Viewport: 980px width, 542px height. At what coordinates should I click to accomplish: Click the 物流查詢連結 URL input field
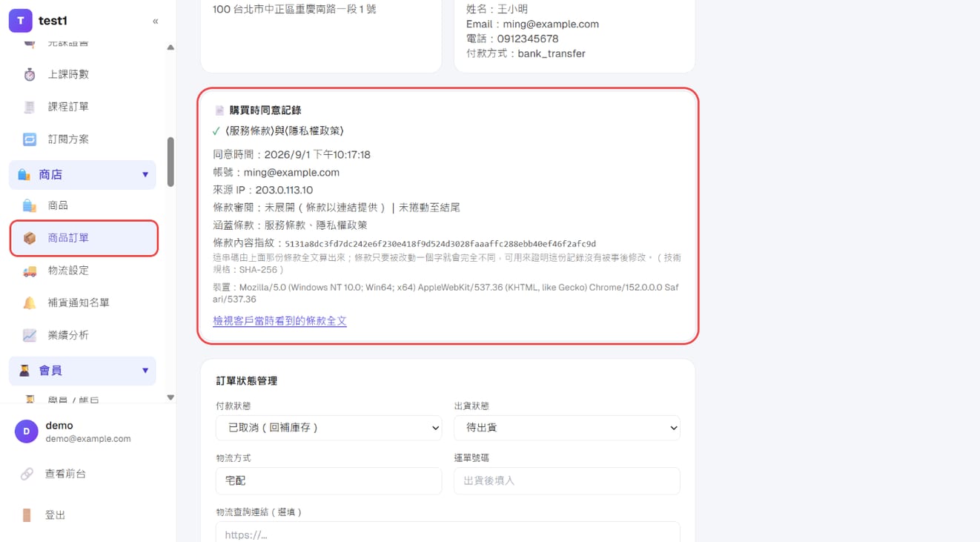point(448,532)
